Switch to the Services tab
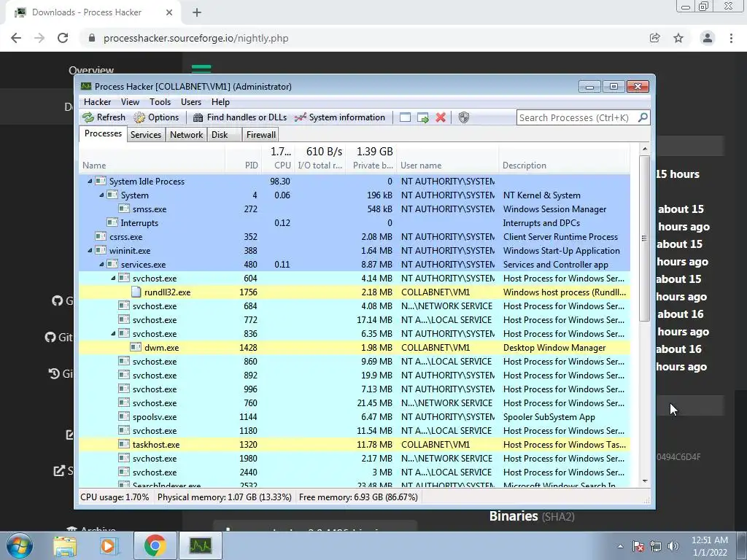The height and width of the screenshot is (560, 747). point(146,135)
